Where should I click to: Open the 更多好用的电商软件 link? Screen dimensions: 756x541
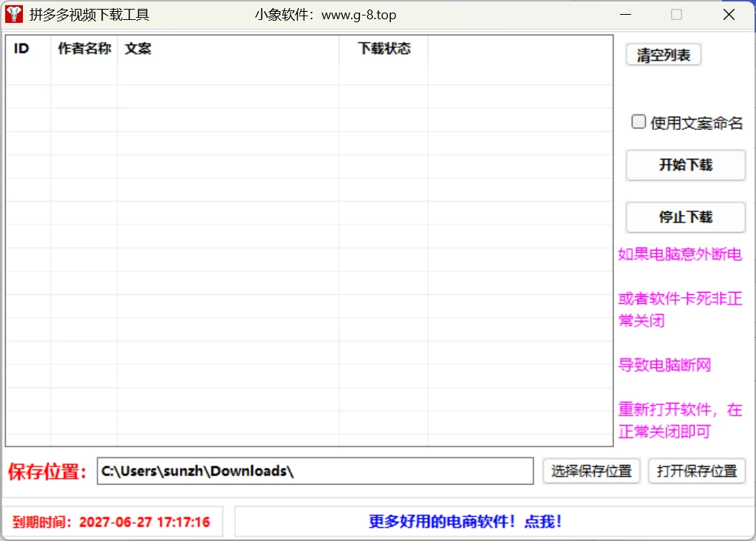(x=466, y=521)
